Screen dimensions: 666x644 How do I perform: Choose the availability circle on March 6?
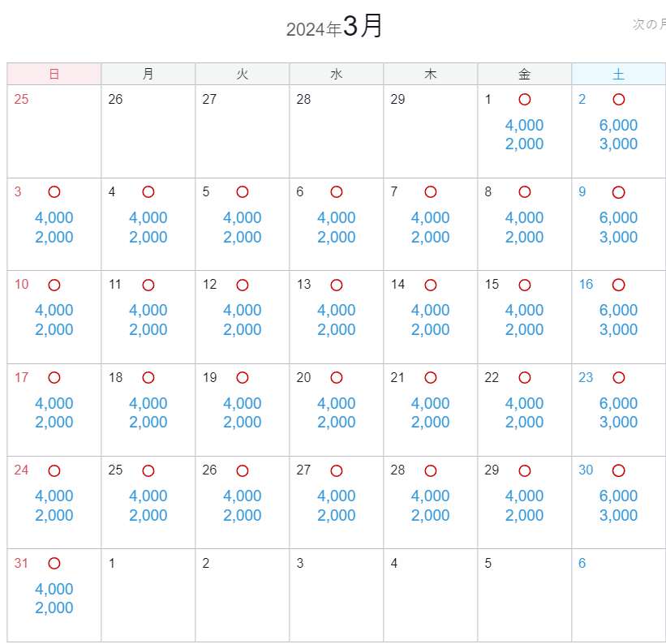coord(337,192)
